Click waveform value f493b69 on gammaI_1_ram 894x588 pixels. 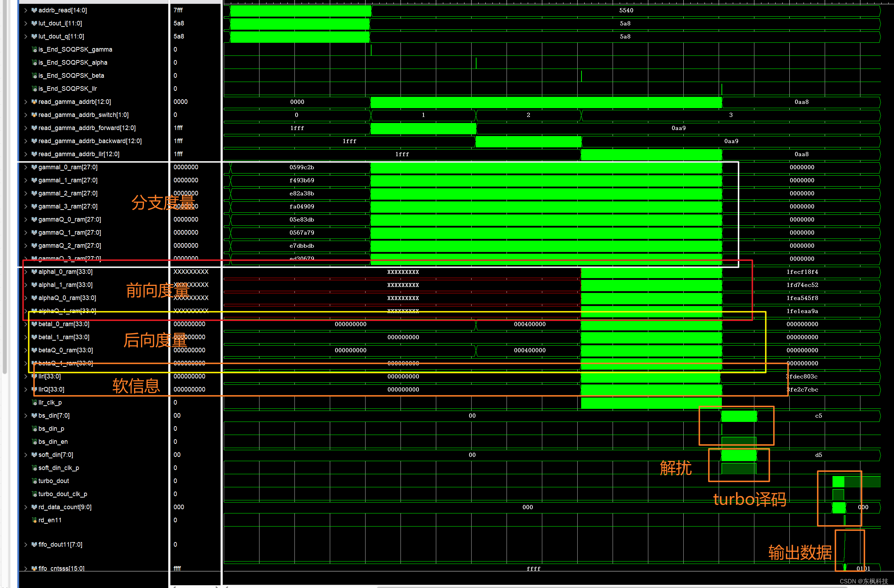(x=302, y=181)
